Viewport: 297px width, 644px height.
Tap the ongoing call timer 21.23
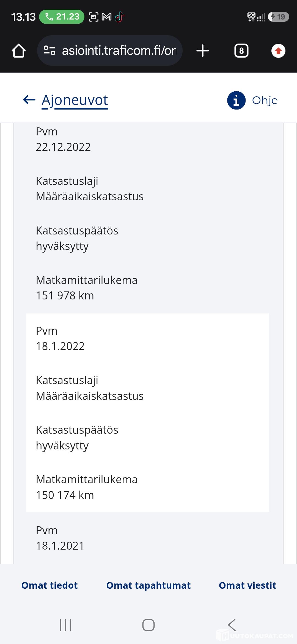tap(62, 17)
